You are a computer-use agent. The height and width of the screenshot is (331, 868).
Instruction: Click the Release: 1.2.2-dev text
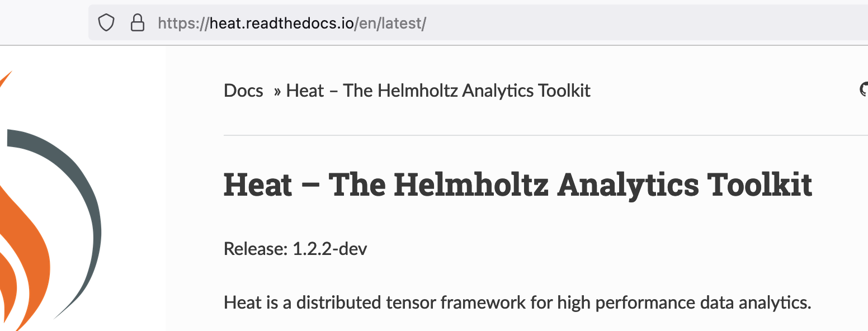pos(295,248)
